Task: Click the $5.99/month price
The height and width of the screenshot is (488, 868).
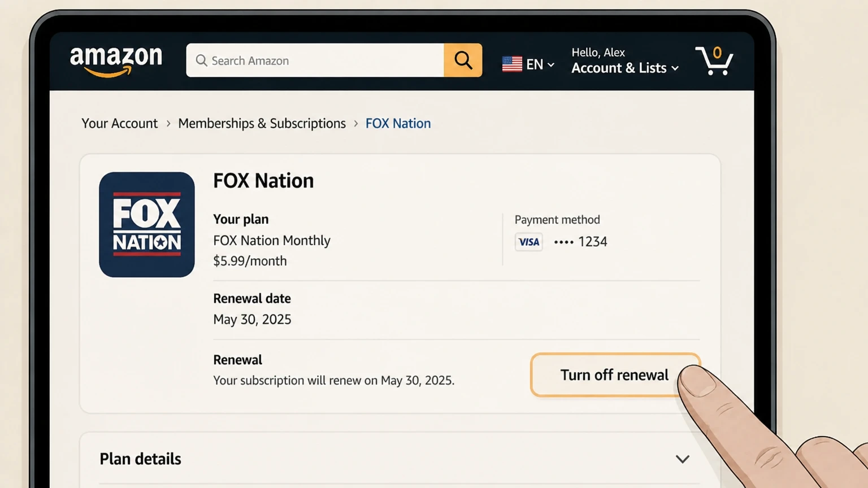Action: pos(250,261)
